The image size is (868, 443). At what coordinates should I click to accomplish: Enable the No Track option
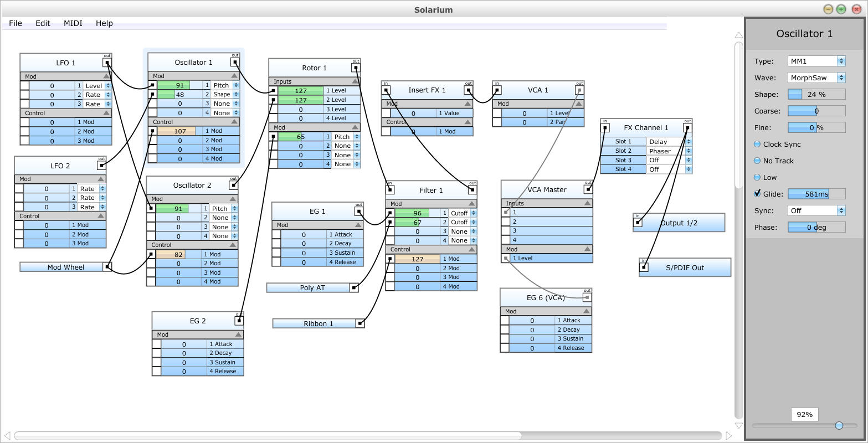(x=757, y=161)
